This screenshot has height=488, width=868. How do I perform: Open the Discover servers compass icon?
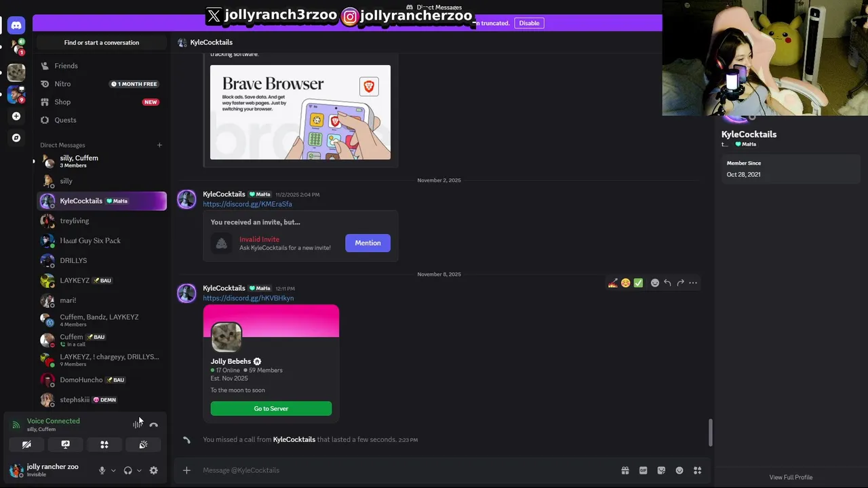pyautogui.click(x=16, y=138)
